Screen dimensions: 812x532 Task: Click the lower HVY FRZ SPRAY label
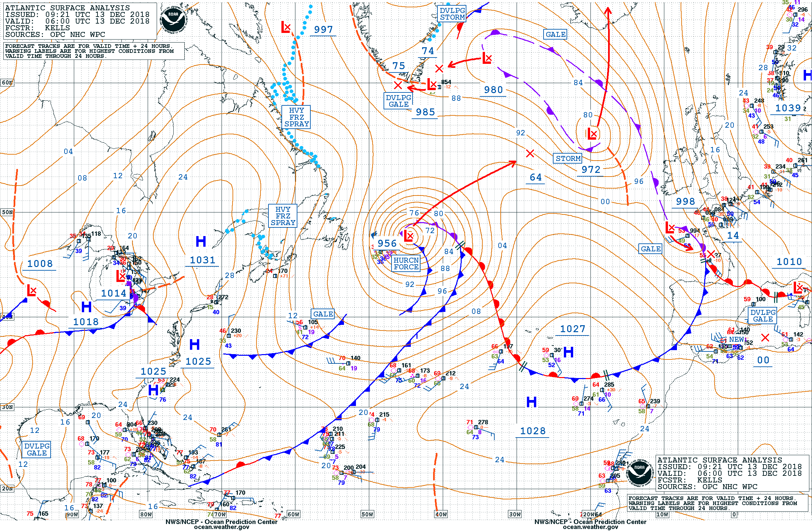coord(283,216)
